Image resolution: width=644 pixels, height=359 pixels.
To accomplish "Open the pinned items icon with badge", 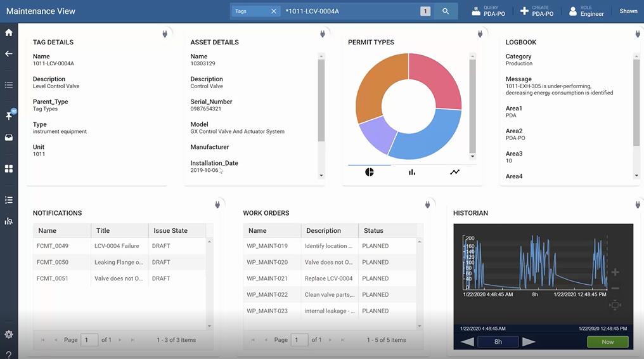I will pos(9,115).
